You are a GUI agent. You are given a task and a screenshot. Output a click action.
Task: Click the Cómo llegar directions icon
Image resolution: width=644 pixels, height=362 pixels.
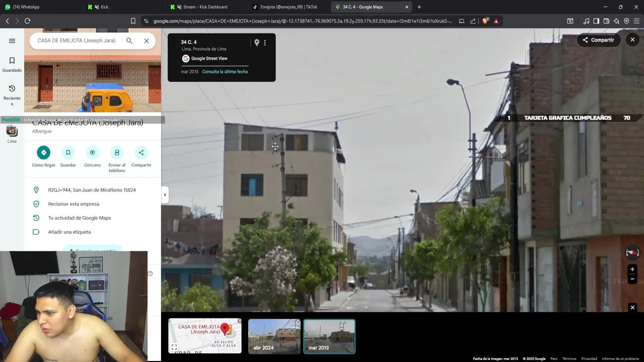(x=44, y=152)
